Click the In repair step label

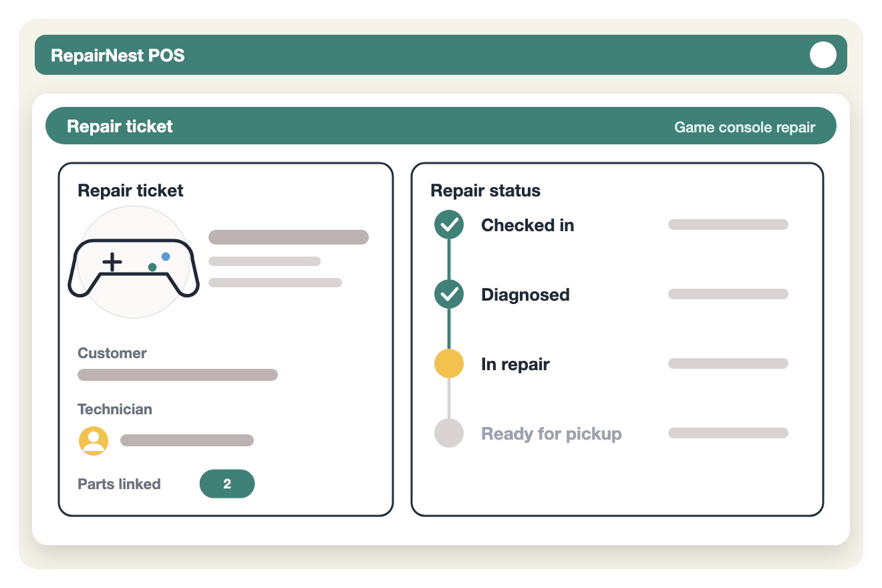click(516, 364)
